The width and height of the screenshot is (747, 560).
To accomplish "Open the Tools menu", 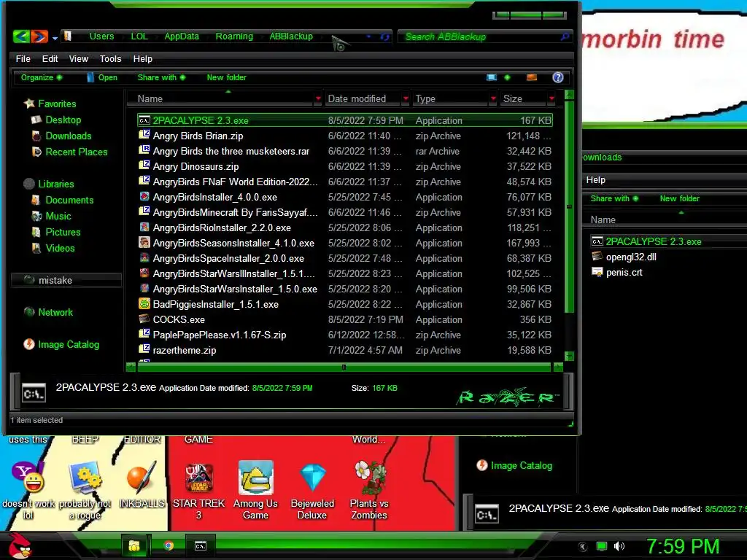I will 111,58.
